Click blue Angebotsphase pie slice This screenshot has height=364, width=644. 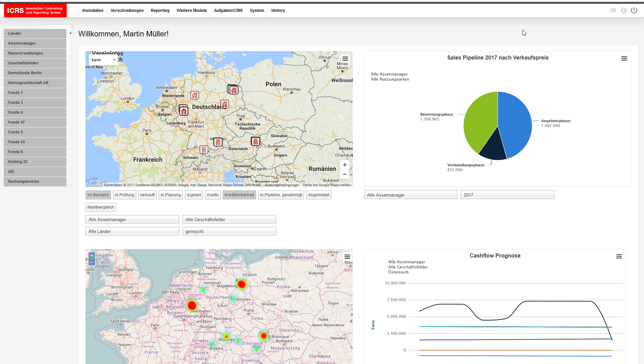pyautogui.click(x=514, y=122)
